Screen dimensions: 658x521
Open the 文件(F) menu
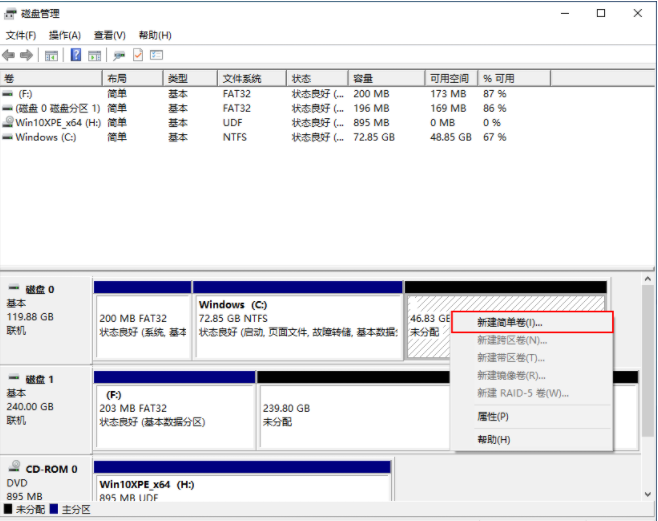21,35
